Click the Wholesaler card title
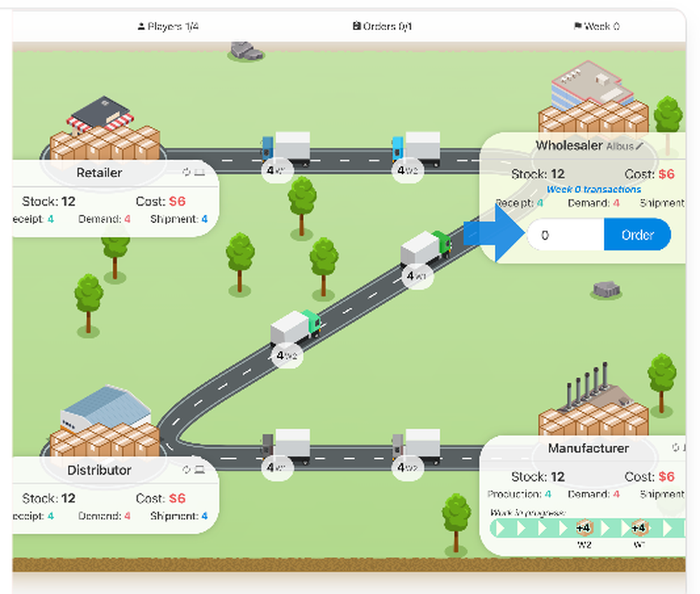Screen dimensions: 700x594 [x=569, y=145]
